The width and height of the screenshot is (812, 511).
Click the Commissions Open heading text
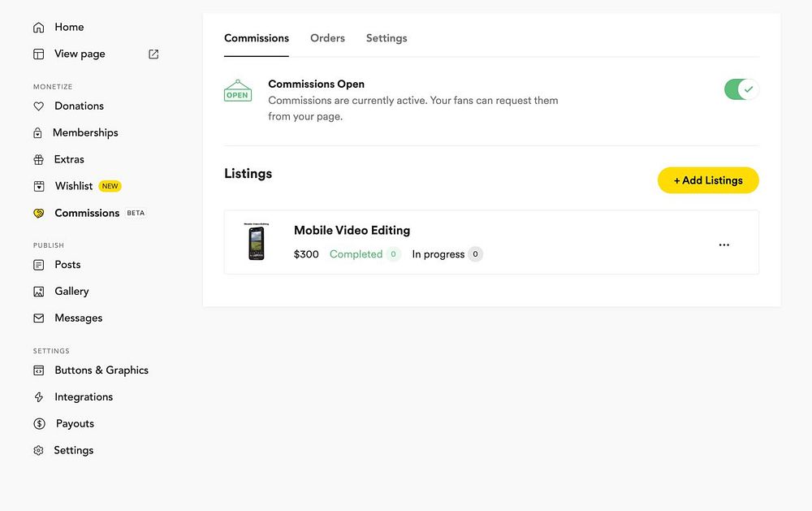coord(317,84)
